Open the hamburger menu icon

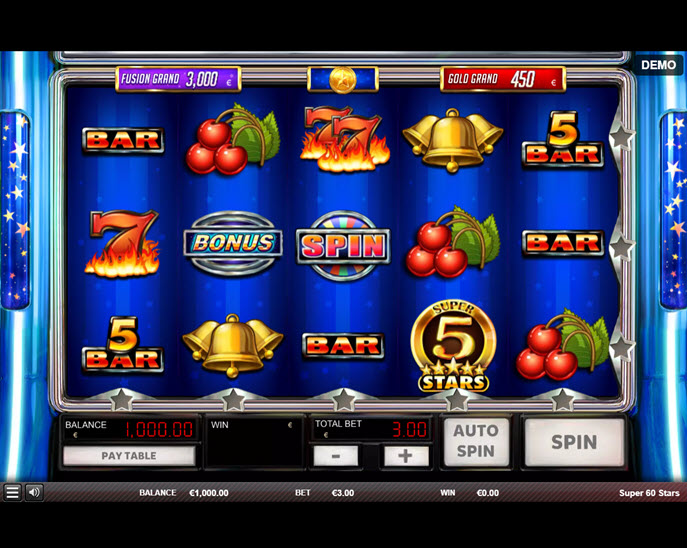tap(12, 492)
